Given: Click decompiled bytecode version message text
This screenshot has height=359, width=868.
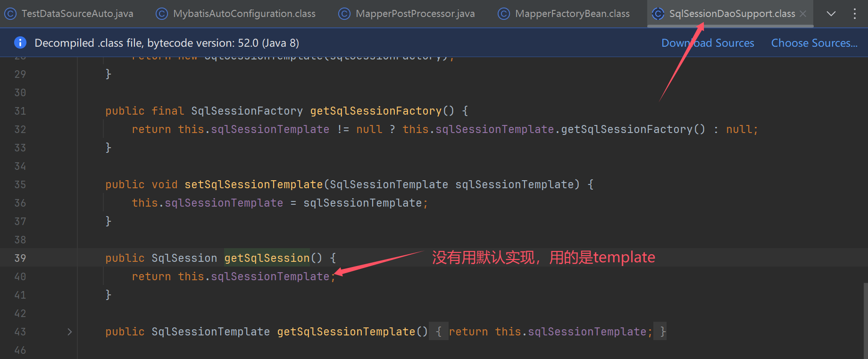Looking at the screenshot, I should point(167,43).
